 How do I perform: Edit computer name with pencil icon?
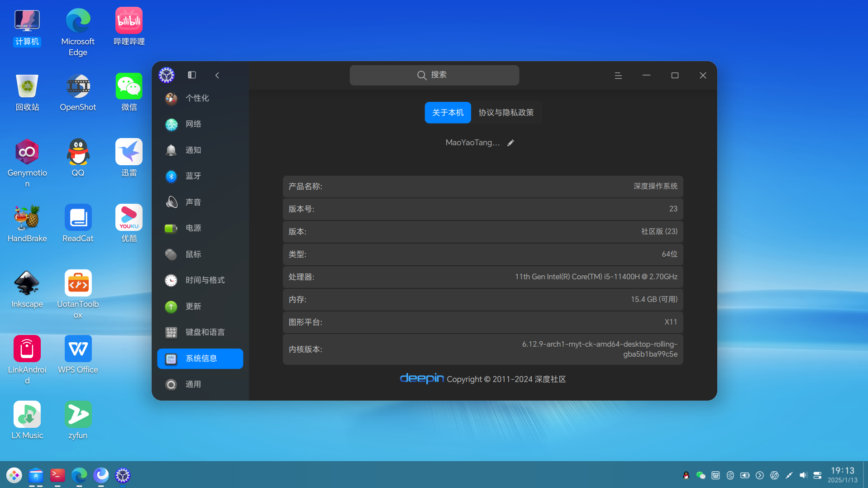click(x=510, y=143)
